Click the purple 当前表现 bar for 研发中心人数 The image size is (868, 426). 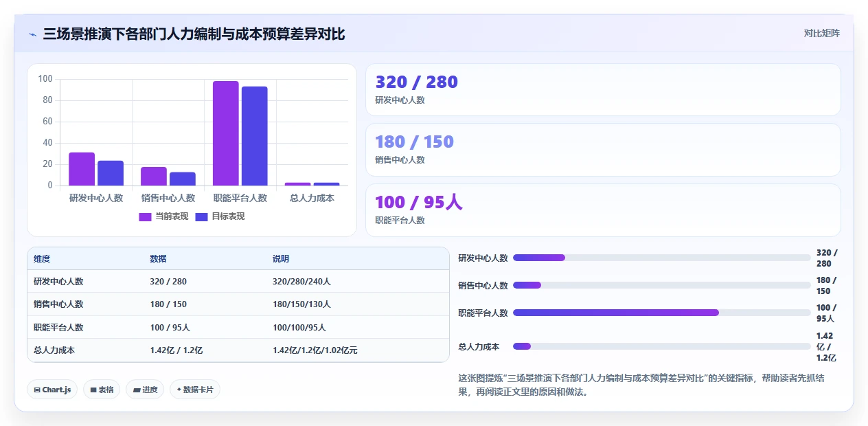[82, 169]
